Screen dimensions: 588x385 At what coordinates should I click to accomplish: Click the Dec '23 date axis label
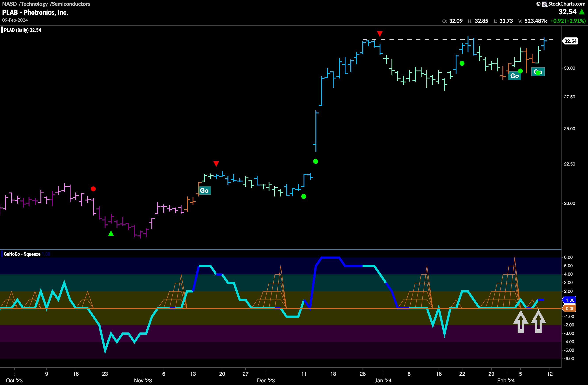pyautogui.click(x=266, y=380)
